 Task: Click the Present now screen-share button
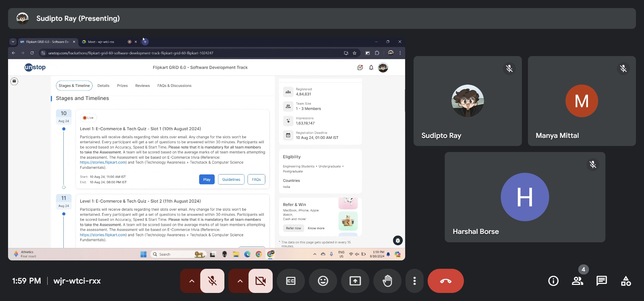pos(355,281)
